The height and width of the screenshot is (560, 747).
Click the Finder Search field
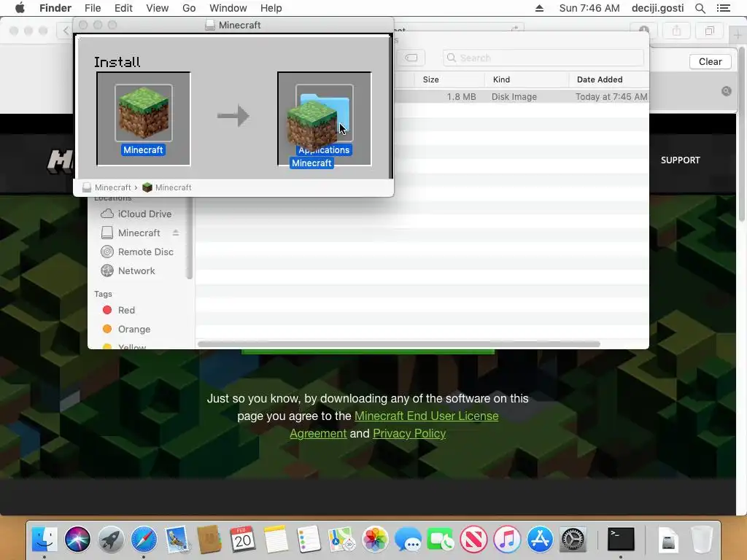543,58
